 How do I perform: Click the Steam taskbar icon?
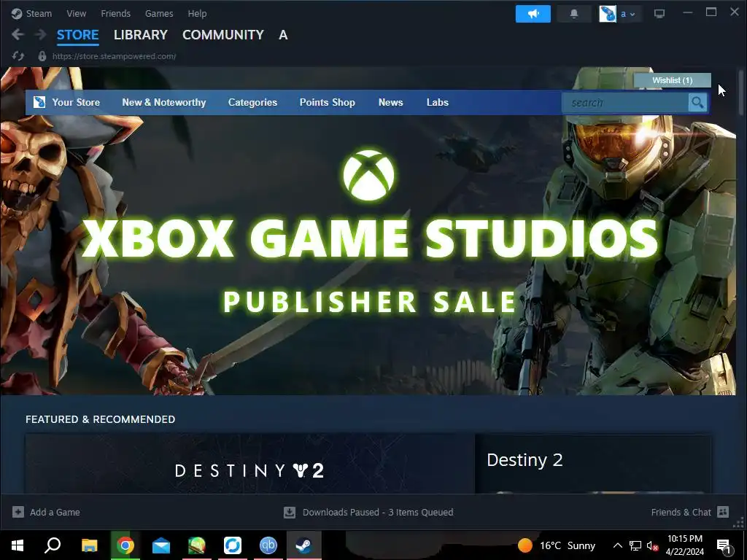coord(304,545)
